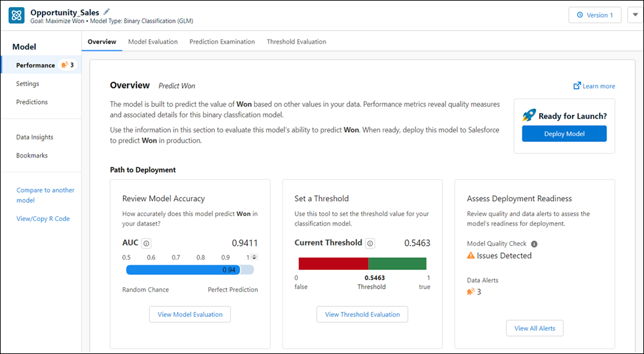The width and height of the screenshot is (644, 354).
Task: Click the Current Threshold info icon
Action: pyautogui.click(x=370, y=243)
